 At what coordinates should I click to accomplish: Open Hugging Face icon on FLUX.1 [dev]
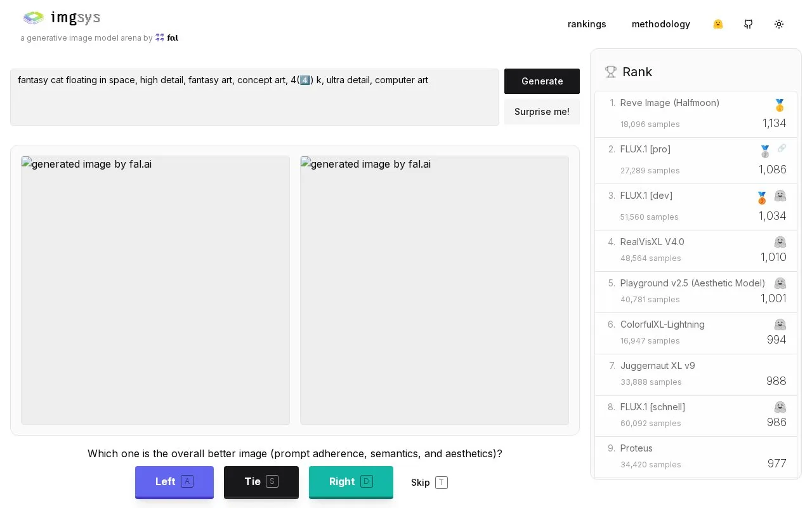coord(780,196)
